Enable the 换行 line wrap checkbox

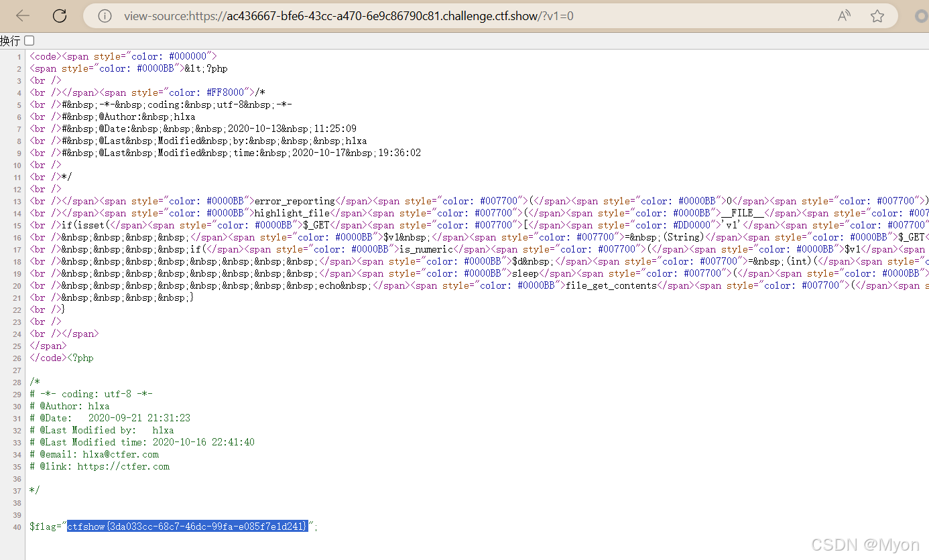(29, 41)
